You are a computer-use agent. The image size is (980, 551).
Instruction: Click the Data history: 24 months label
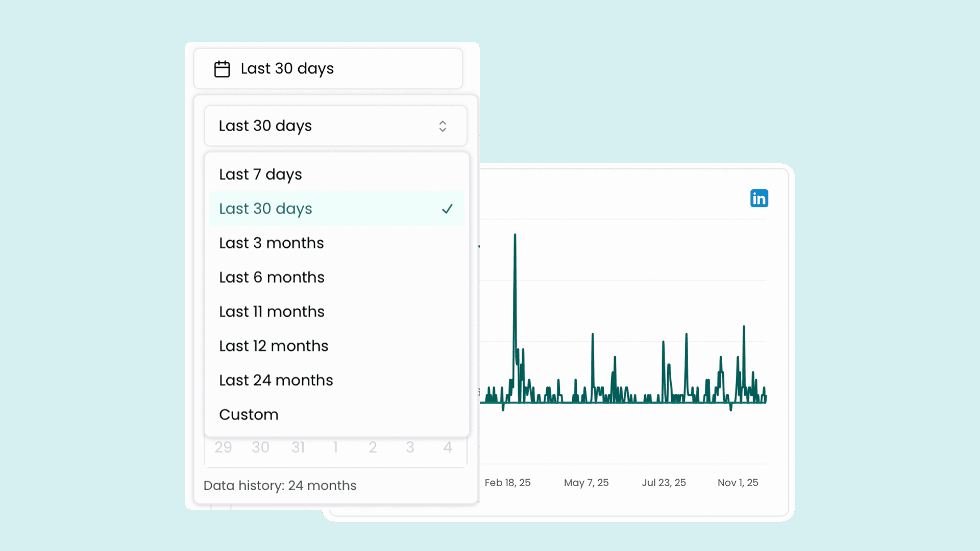coord(280,485)
